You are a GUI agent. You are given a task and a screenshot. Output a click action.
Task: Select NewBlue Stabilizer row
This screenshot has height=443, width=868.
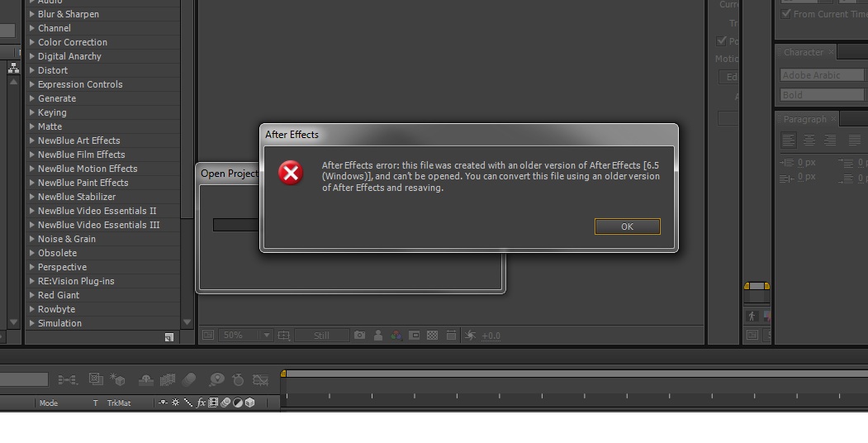tap(103, 197)
